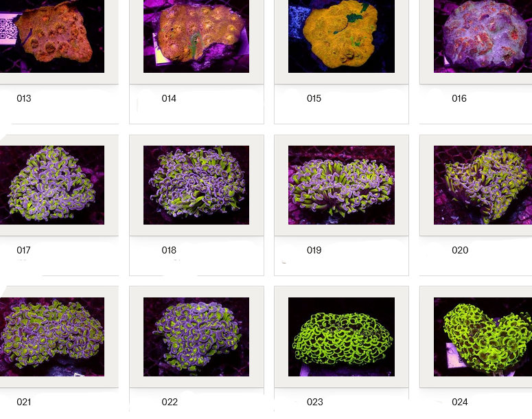Image resolution: width=532 pixels, height=419 pixels.
Task: Select the 022 item number text
Action: [169, 402]
